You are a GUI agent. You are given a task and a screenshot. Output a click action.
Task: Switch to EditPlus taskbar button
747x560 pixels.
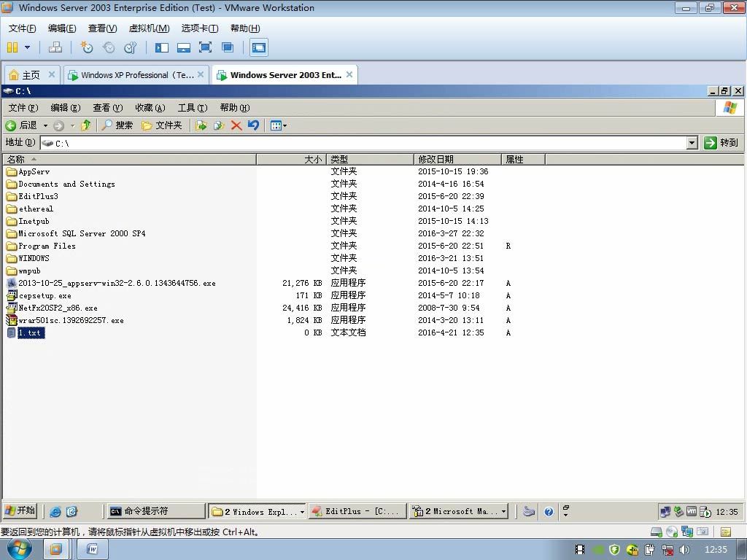pyautogui.click(x=357, y=511)
